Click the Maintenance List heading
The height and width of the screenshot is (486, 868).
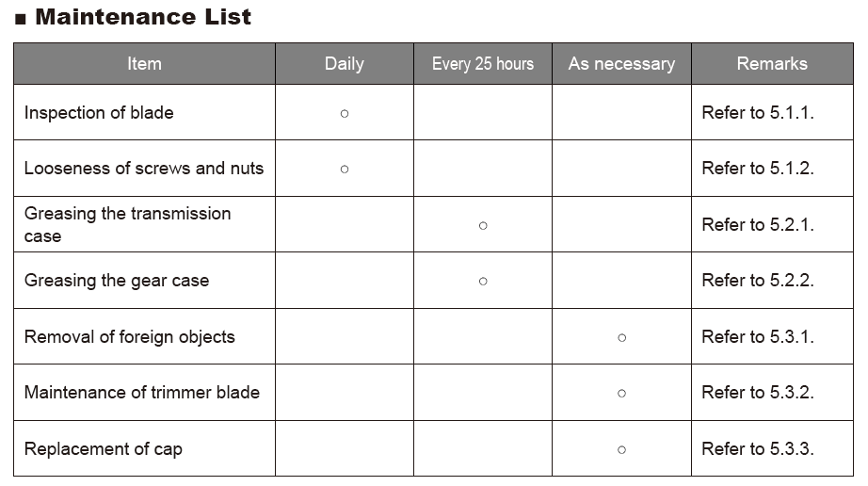click(x=143, y=17)
